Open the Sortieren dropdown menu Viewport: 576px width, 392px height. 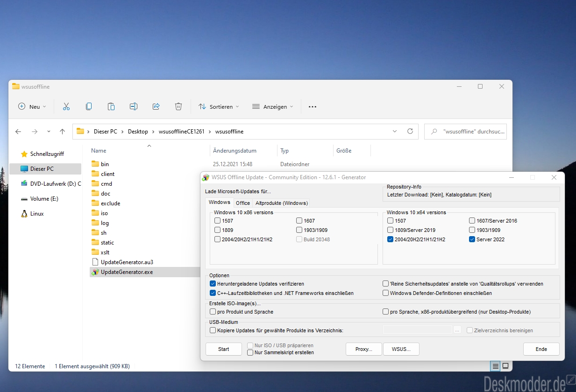pos(219,107)
